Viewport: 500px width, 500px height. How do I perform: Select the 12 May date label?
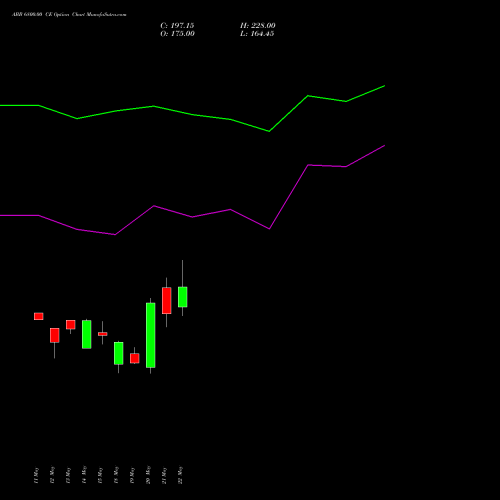pyautogui.click(x=52, y=475)
